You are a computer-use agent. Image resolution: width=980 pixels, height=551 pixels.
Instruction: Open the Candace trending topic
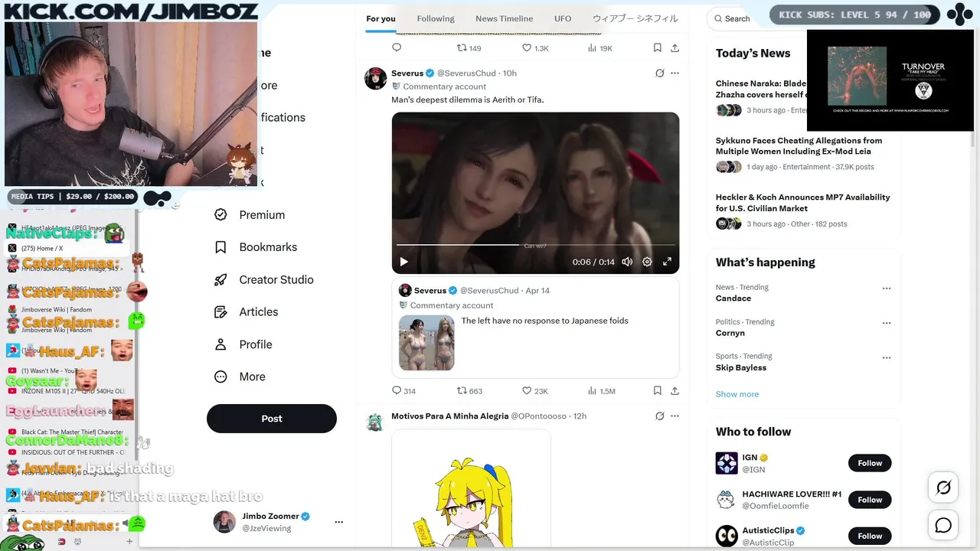pos(733,298)
